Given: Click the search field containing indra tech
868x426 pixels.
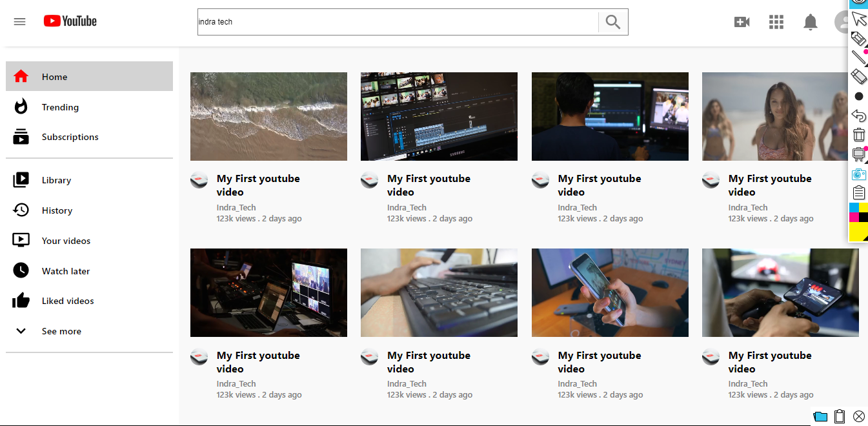Looking at the screenshot, I should click(398, 22).
